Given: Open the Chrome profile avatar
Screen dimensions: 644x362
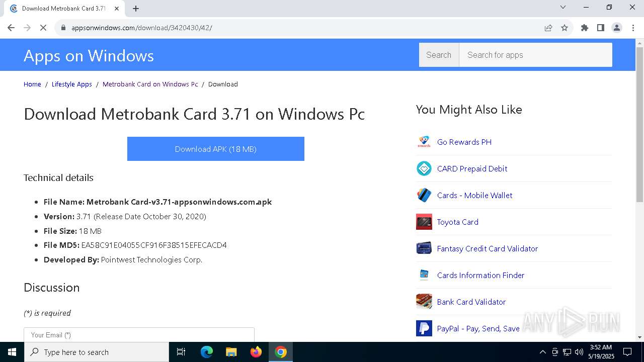Looking at the screenshot, I should click(x=617, y=28).
